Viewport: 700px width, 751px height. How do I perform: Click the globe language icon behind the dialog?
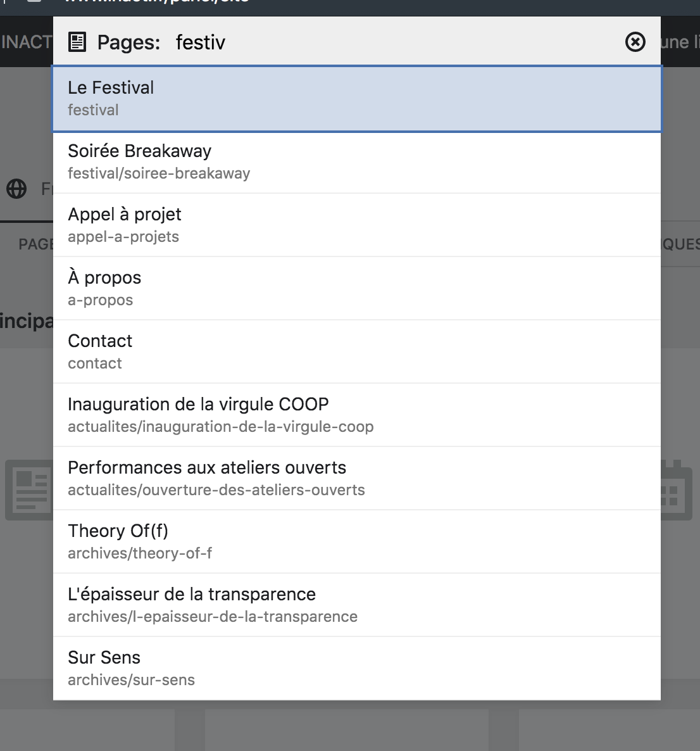tap(16, 189)
